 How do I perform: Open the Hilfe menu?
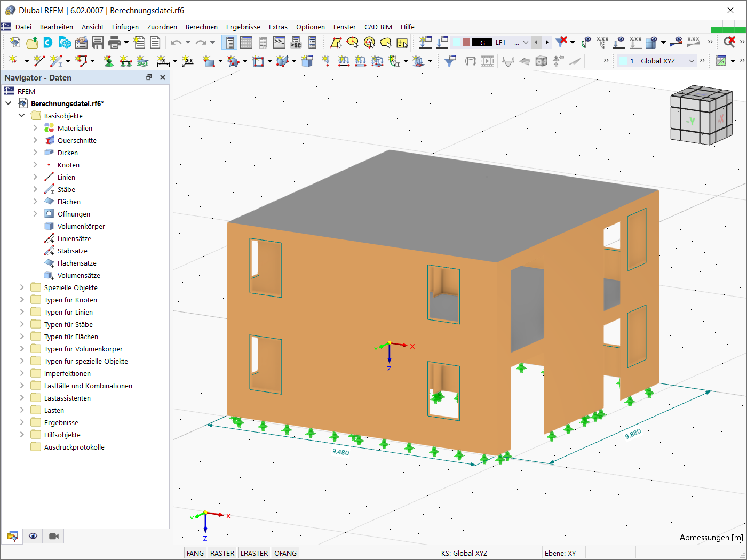pos(408,27)
